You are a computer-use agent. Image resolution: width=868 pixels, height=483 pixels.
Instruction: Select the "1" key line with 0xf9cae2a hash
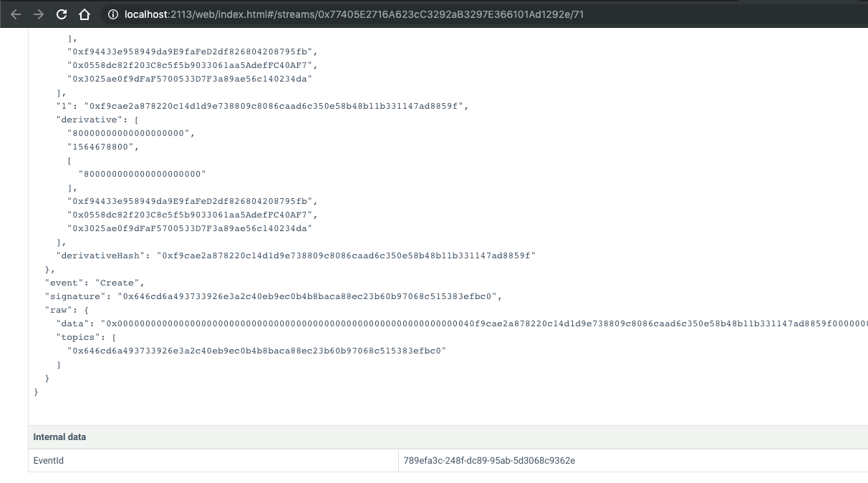(262, 106)
